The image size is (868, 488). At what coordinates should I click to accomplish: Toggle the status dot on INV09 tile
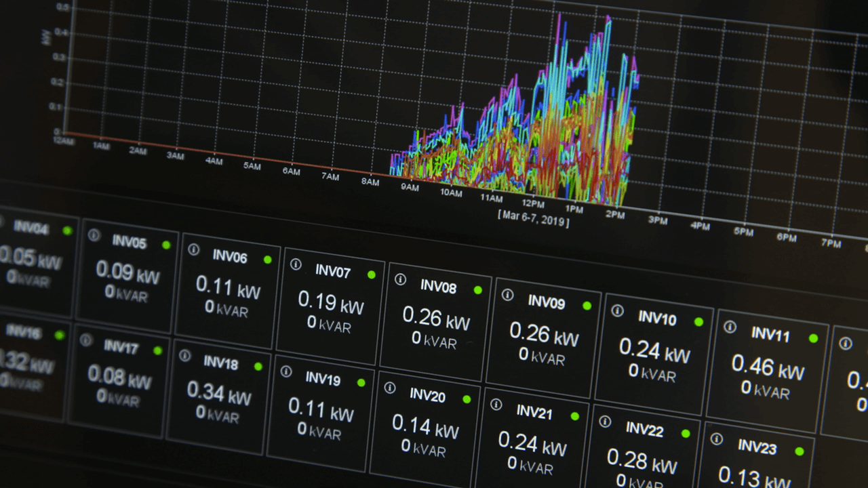point(587,304)
